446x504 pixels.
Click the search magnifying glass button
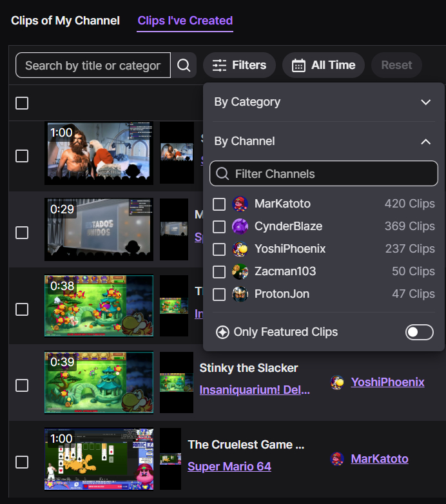click(x=184, y=65)
